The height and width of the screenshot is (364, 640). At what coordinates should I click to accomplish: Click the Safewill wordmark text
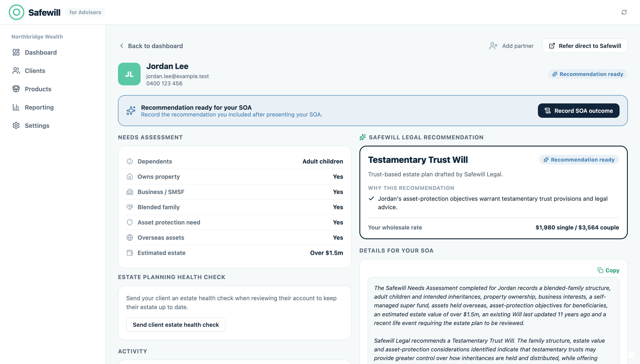pos(44,12)
